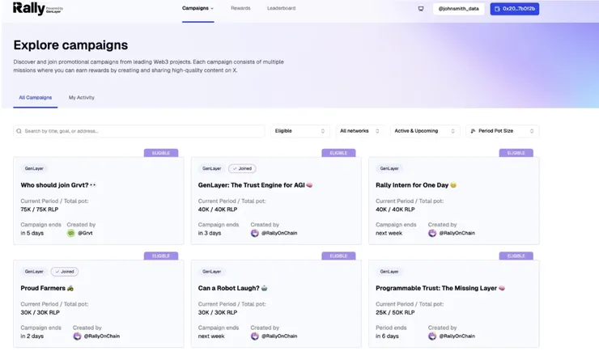Click the 'in 5 days' campaign end text
Image resolution: width=599 pixels, height=364 pixels.
pos(32,233)
